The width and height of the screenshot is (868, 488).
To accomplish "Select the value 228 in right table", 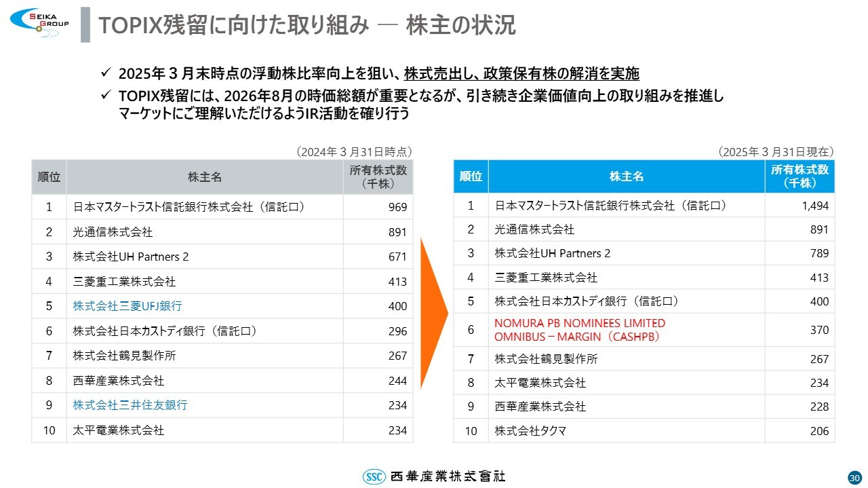I will [x=819, y=407].
